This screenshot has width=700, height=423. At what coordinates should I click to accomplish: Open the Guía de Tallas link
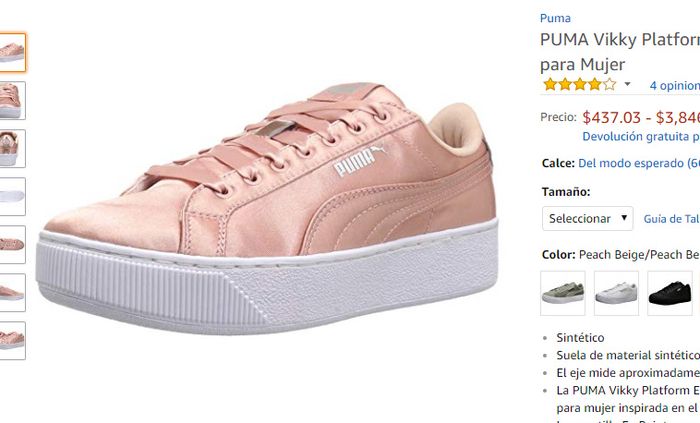[671, 219]
